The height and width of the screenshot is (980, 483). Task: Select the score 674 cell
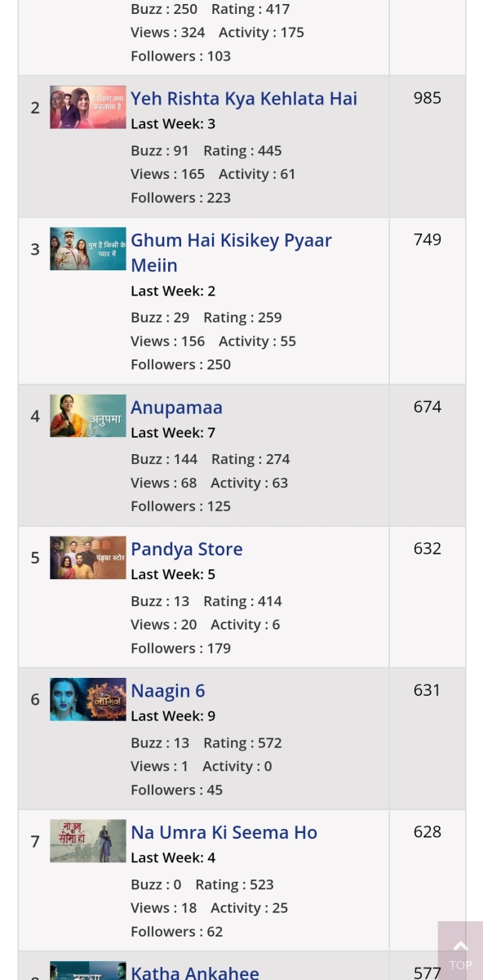click(428, 456)
